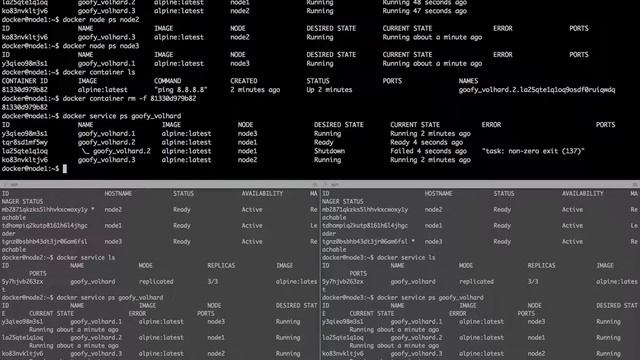Click the 'Shutdown' desired state value
Image resolution: width=640 pixels, height=360 pixels.
(329, 151)
